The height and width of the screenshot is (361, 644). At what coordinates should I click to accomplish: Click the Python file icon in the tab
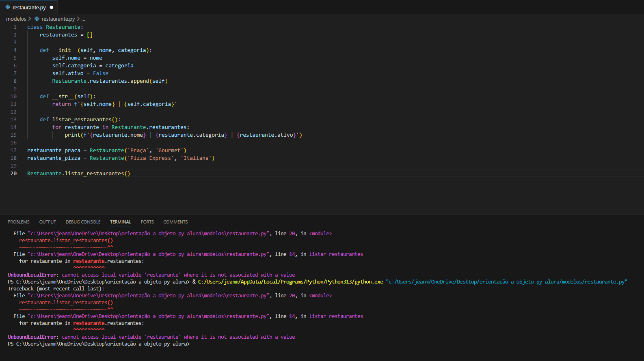(x=8, y=7)
